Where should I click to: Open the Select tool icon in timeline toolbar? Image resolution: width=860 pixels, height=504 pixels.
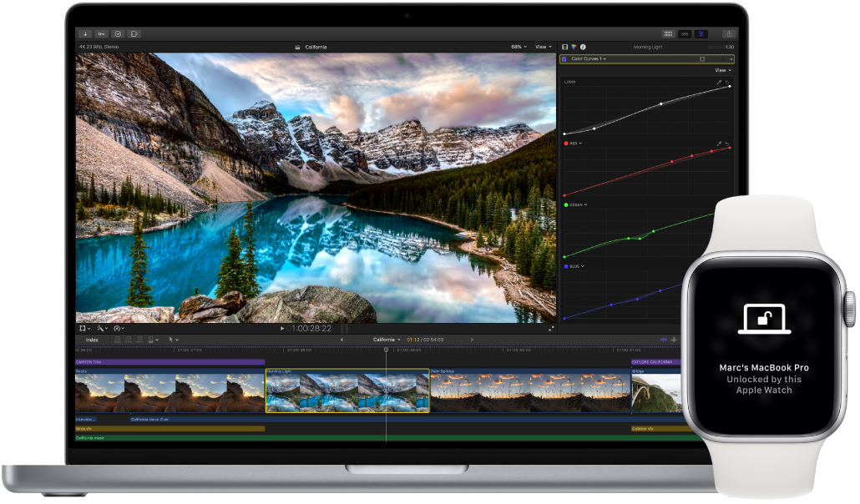pyautogui.click(x=171, y=340)
